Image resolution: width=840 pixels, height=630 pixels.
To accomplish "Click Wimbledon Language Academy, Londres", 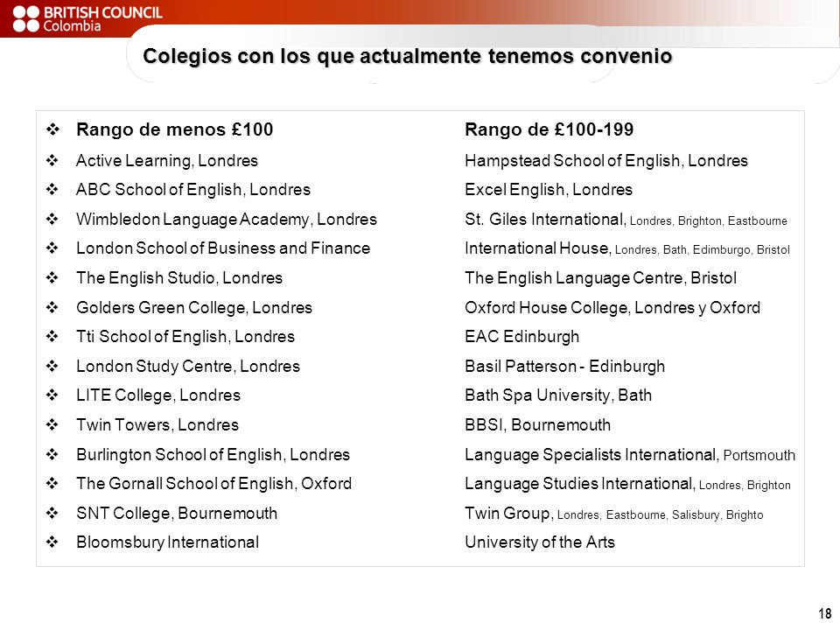I will (x=226, y=220).
